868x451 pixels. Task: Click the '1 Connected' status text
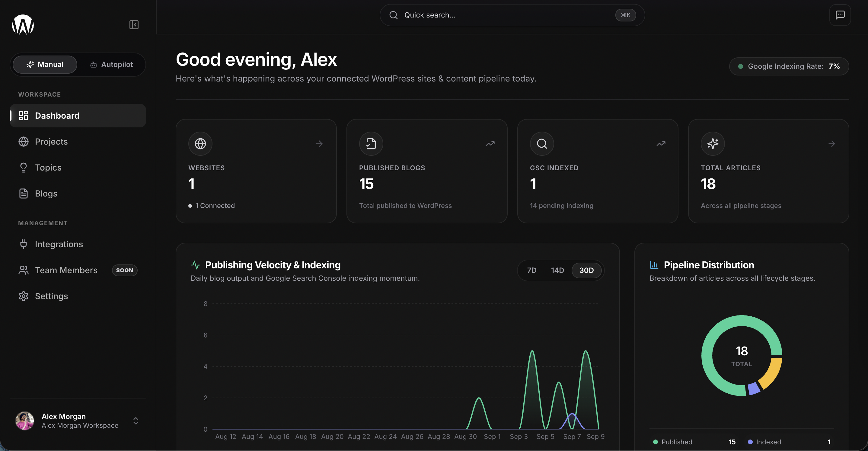click(215, 206)
